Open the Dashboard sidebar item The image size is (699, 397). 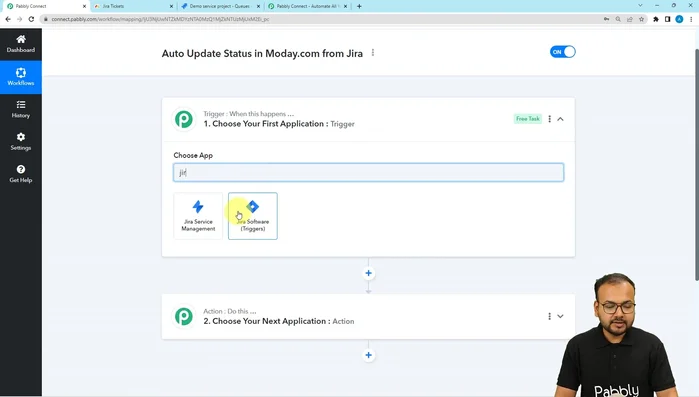21,44
